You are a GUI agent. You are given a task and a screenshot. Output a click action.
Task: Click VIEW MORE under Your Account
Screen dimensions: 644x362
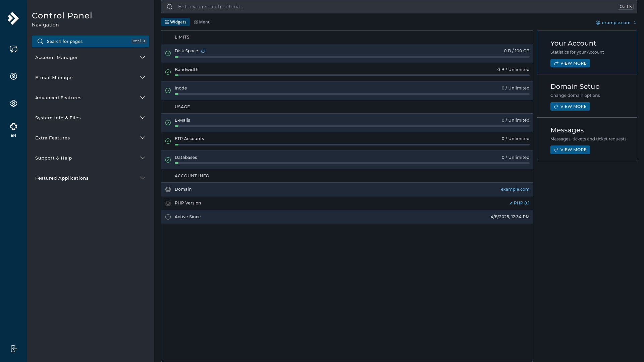pos(570,63)
